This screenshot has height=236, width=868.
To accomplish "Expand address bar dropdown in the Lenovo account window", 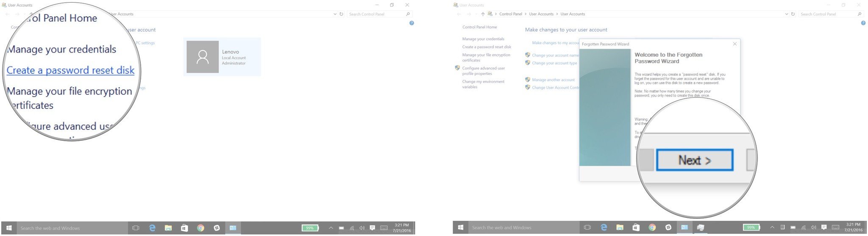I will click(x=335, y=14).
